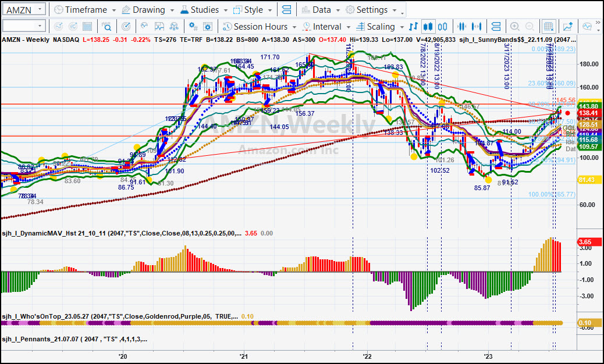Image resolution: width=604 pixels, height=364 pixels.
Task: Click the green 109.57 price tag
Action: pyautogui.click(x=589, y=147)
